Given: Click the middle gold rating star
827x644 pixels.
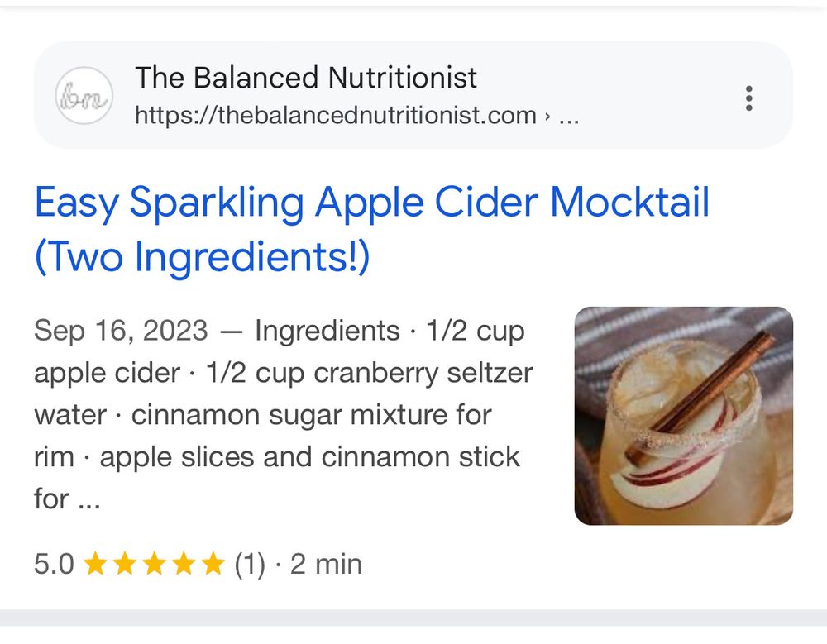Looking at the screenshot, I should click(155, 565).
